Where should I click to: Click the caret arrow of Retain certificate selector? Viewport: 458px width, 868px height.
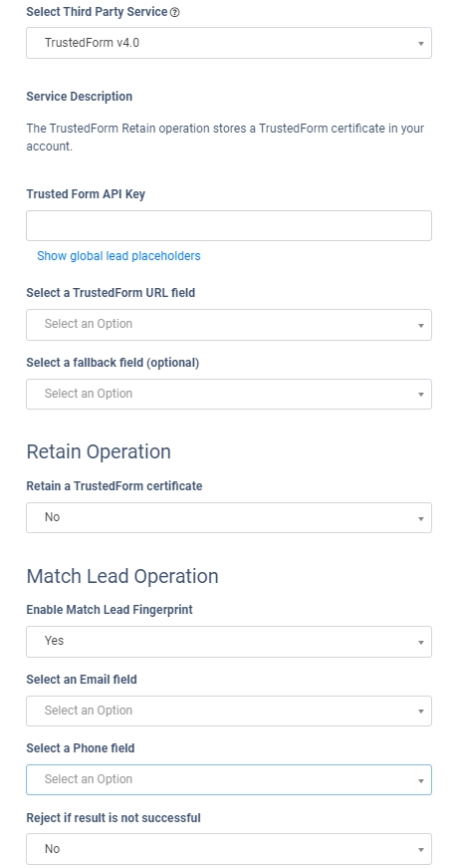click(421, 518)
